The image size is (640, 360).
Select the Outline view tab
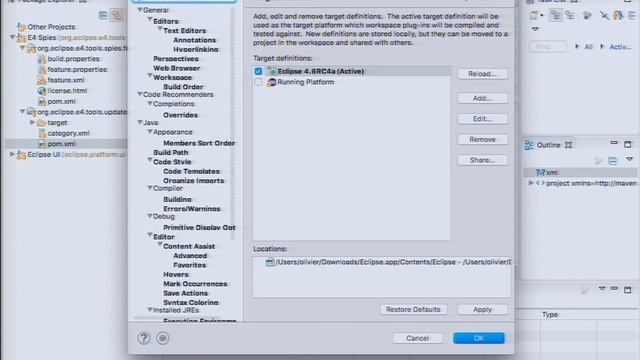click(548, 145)
